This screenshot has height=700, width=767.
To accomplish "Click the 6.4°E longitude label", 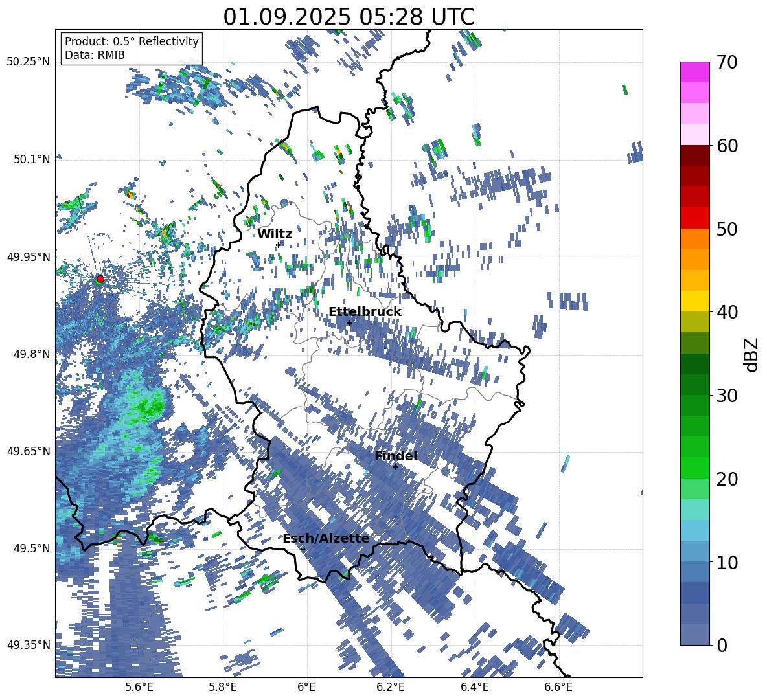I will pos(474,687).
